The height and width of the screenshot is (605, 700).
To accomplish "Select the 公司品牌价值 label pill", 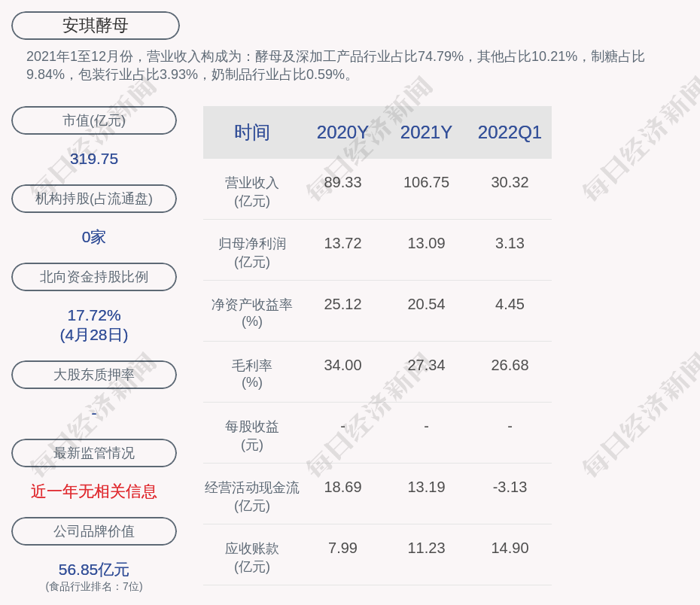I will click(x=94, y=531).
